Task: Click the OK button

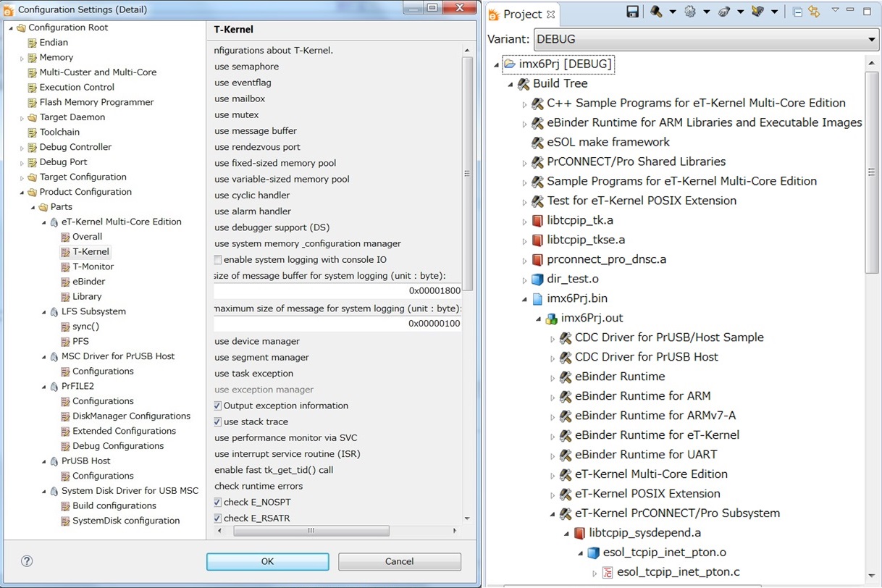Action: coord(267,561)
